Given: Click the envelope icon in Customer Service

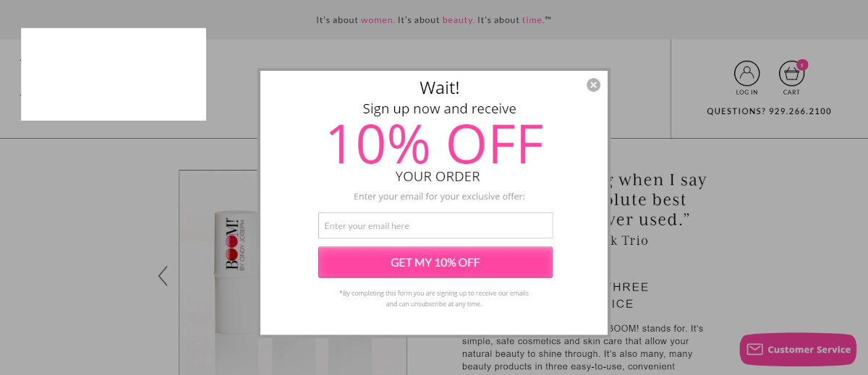Looking at the screenshot, I should (x=754, y=350).
